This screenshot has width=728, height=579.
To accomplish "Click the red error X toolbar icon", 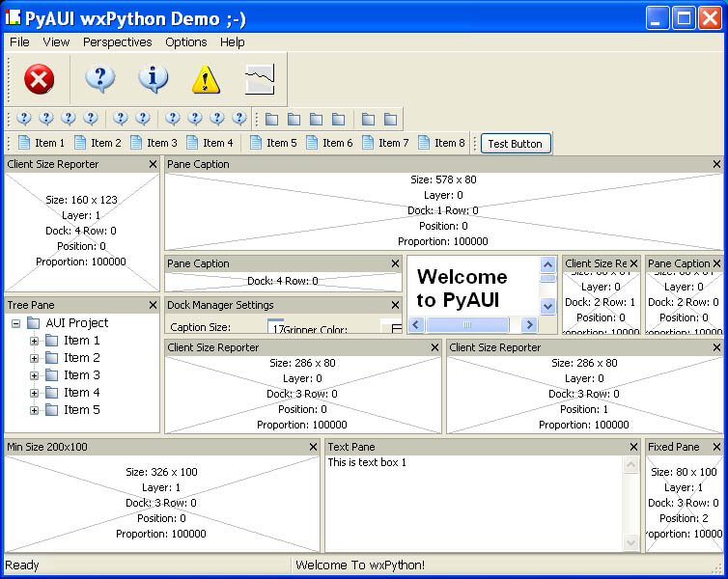I will [x=39, y=79].
